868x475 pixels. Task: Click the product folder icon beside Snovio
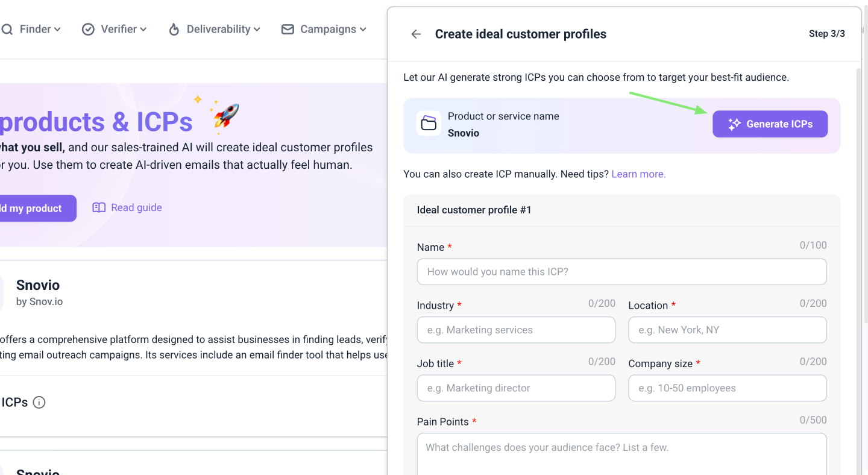coord(429,124)
